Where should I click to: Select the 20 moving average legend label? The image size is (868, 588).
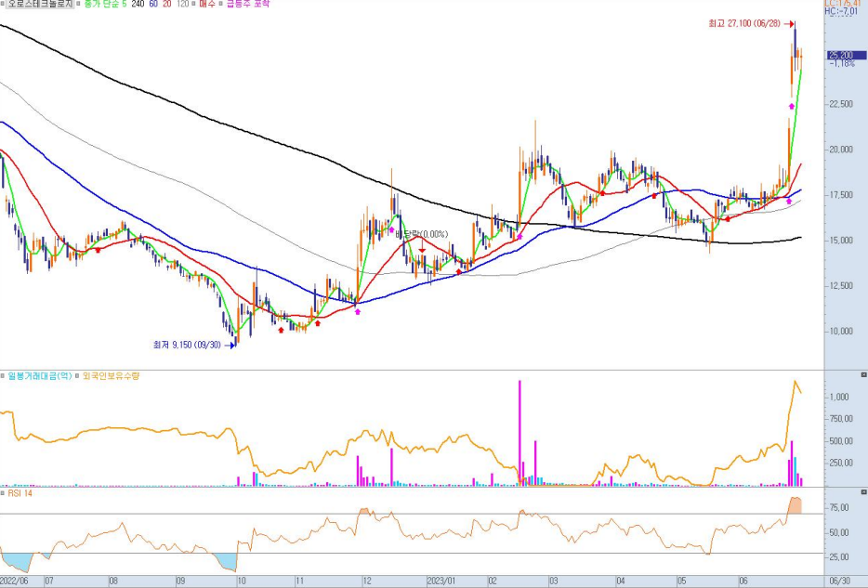166,4
